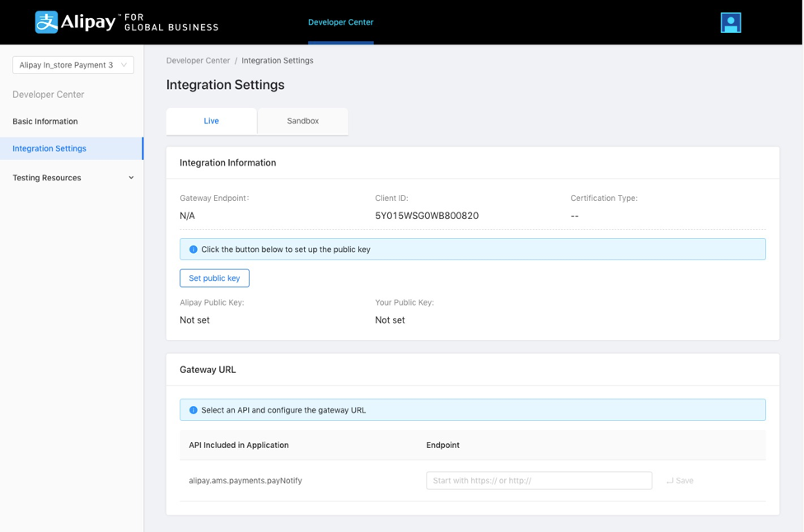Image resolution: width=804 pixels, height=532 pixels.
Task: Click the Set public key button
Action: 214,278
